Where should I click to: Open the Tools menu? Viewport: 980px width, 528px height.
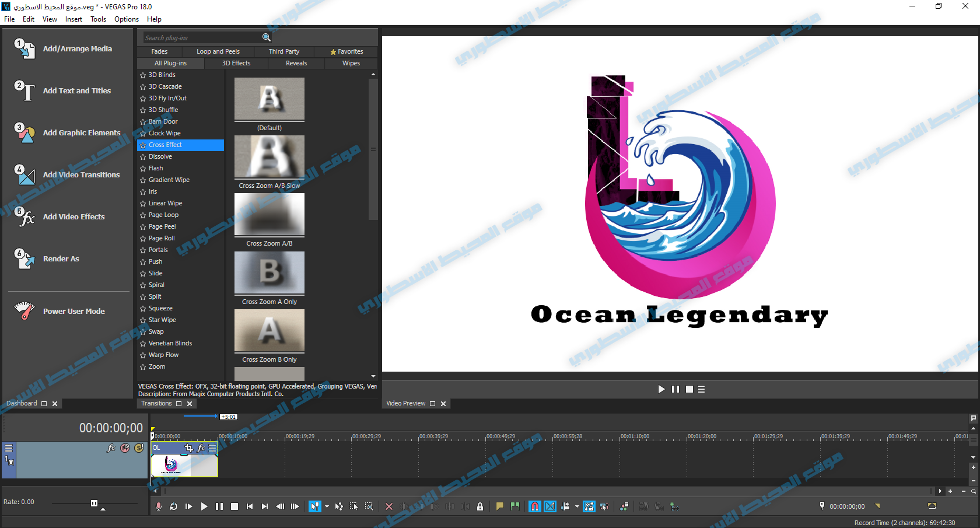[98, 19]
